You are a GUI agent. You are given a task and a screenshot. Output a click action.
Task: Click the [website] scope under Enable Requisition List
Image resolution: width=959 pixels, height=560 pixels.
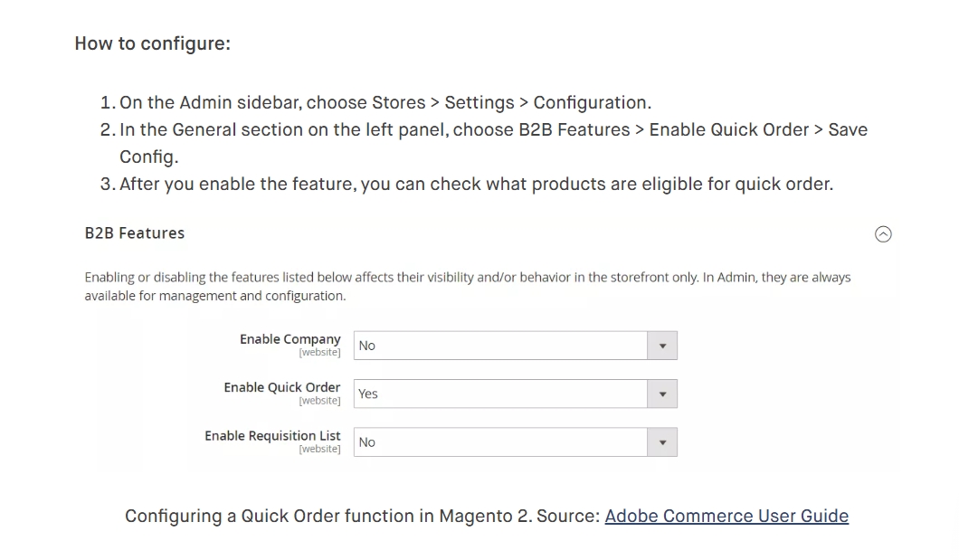[x=319, y=450]
